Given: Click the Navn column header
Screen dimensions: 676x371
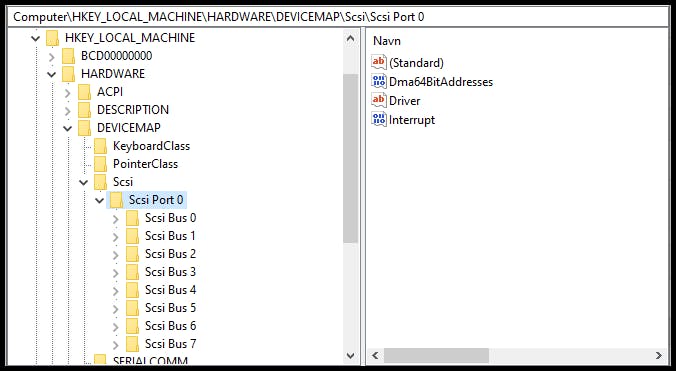Looking at the screenshot, I should pos(387,41).
